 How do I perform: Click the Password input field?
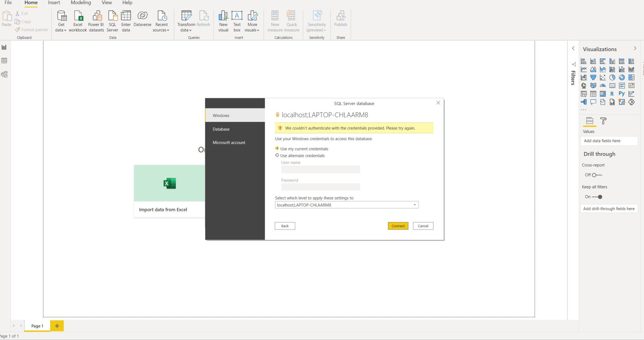[x=320, y=187]
